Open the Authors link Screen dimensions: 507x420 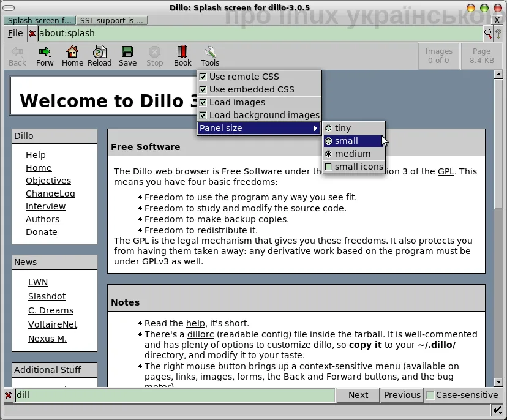point(42,219)
